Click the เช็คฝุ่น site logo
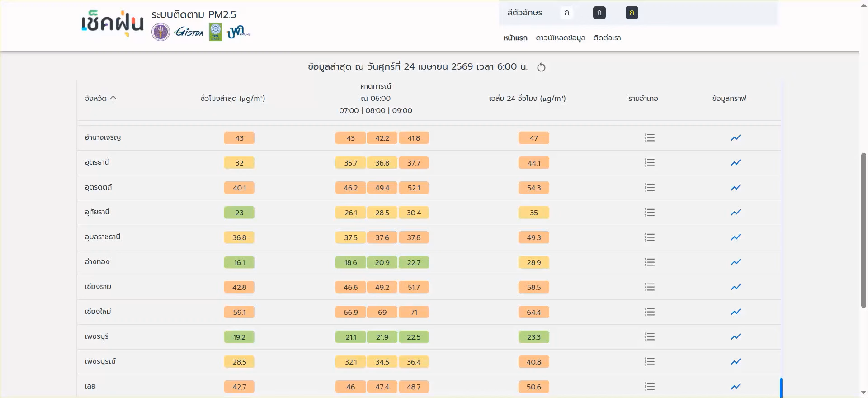 (112, 24)
